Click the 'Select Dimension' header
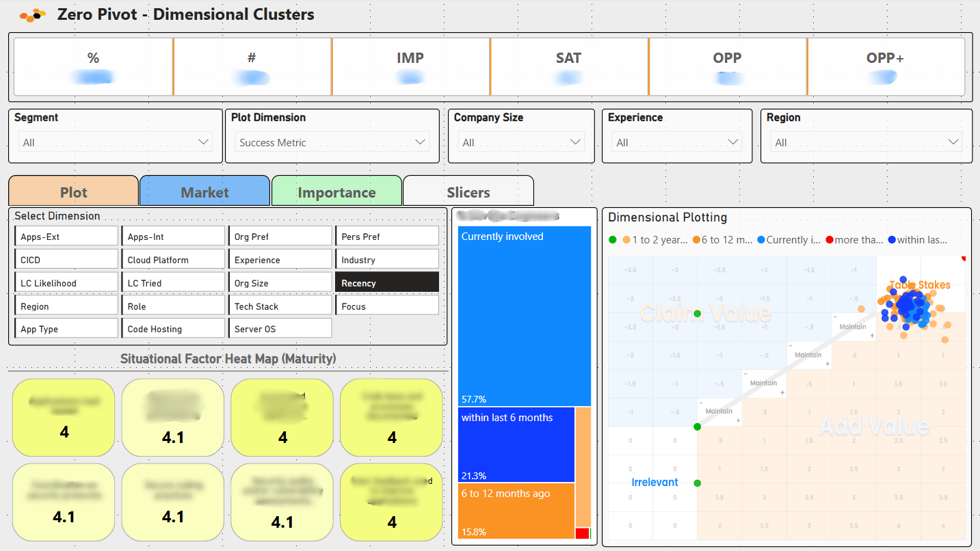This screenshot has height=551, width=980. click(x=57, y=216)
